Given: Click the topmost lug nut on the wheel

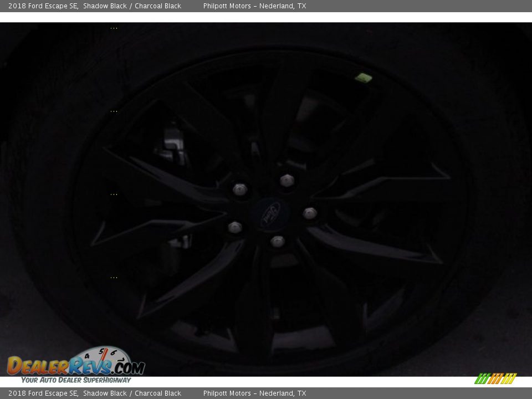Looking at the screenshot, I should pos(287,180).
